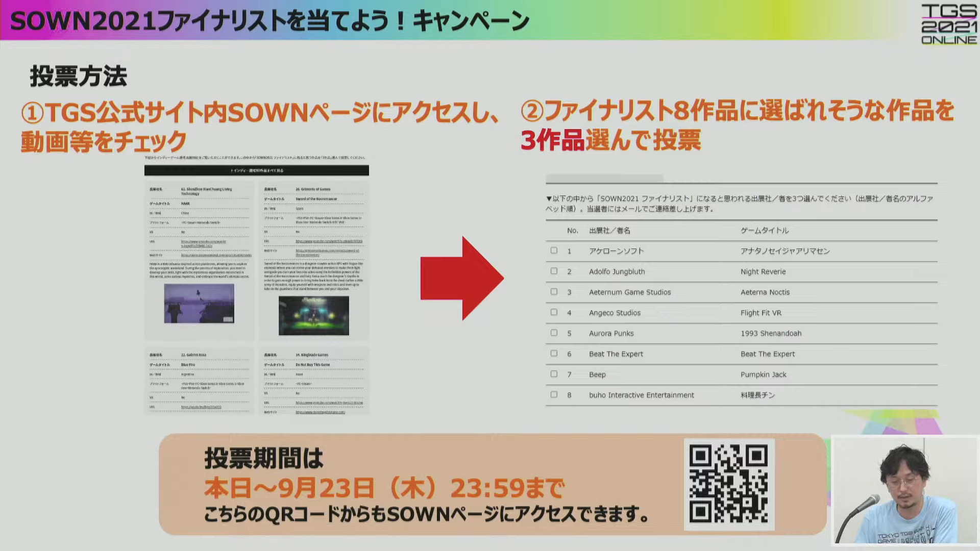The height and width of the screenshot is (551, 980).
Task: Click the QR code image
Action: (x=729, y=484)
